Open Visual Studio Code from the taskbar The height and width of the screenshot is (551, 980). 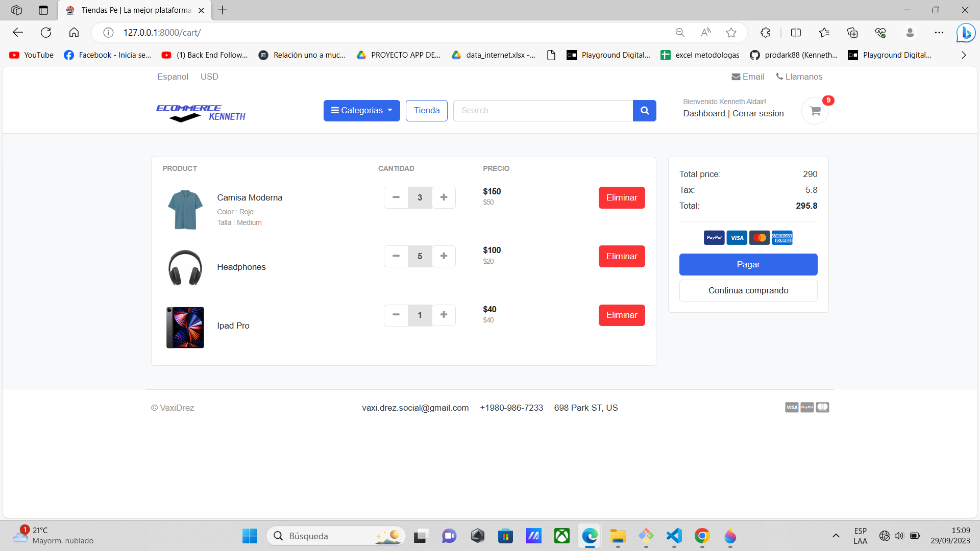(674, 536)
